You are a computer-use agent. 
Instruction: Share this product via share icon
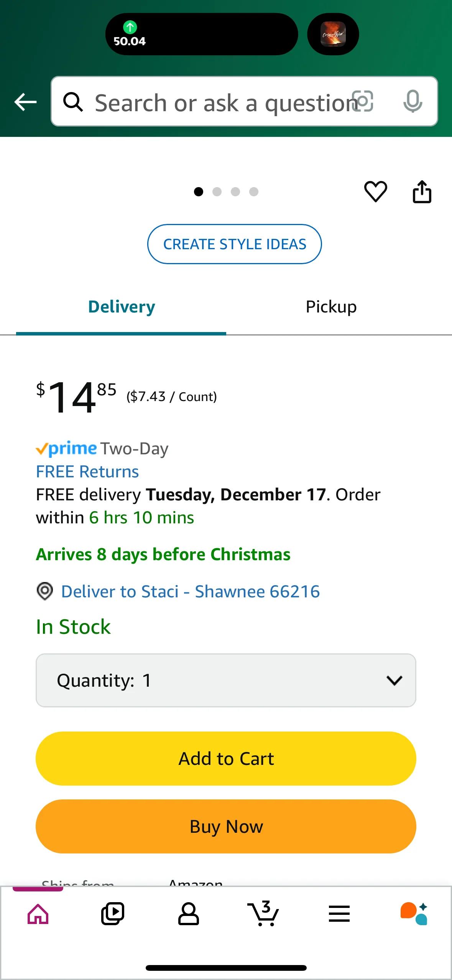click(x=422, y=191)
